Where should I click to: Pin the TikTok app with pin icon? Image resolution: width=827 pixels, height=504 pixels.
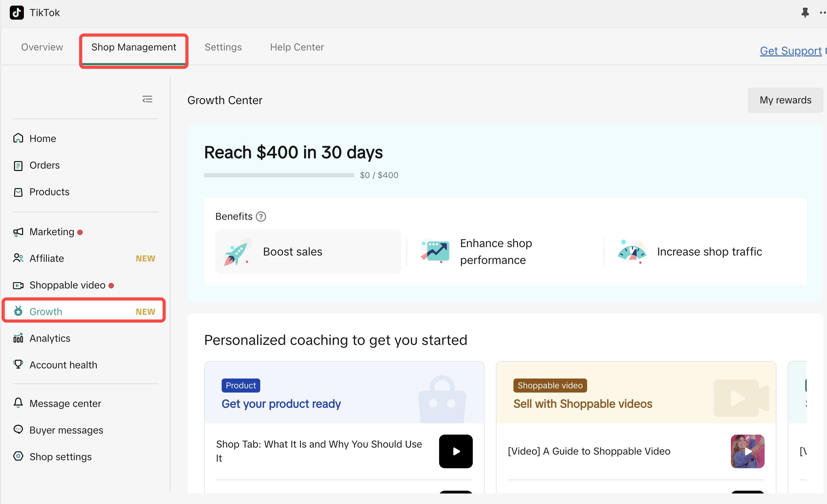pyautogui.click(x=805, y=13)
